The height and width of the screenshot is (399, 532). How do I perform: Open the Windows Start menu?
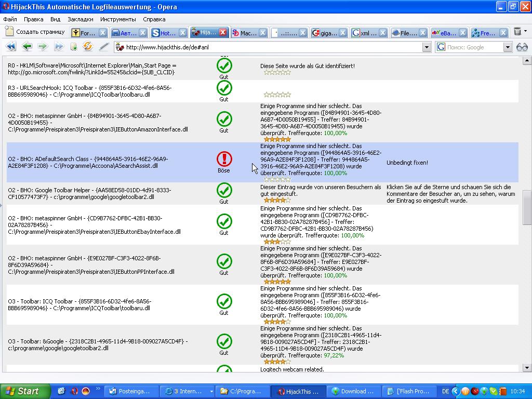(25, 391)
